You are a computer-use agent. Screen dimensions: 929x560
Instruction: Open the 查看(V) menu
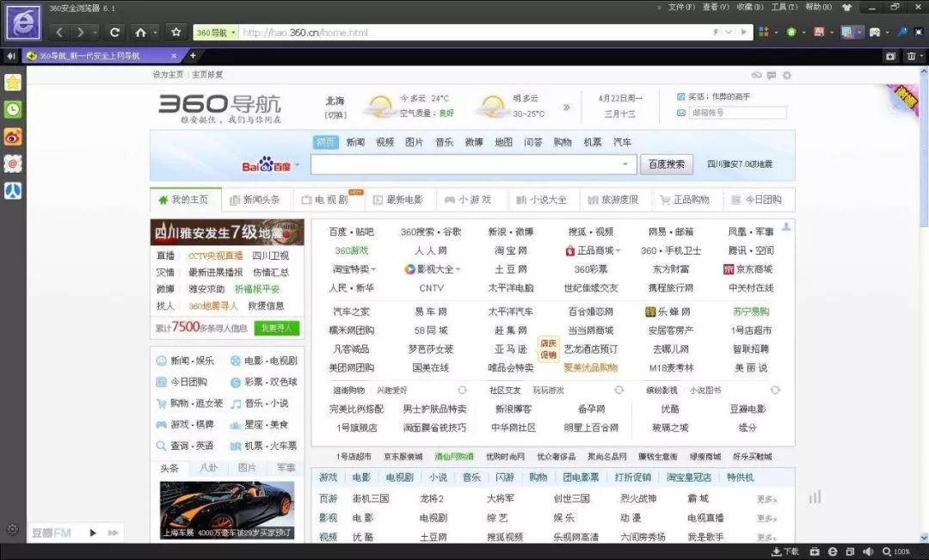point(716,7)
